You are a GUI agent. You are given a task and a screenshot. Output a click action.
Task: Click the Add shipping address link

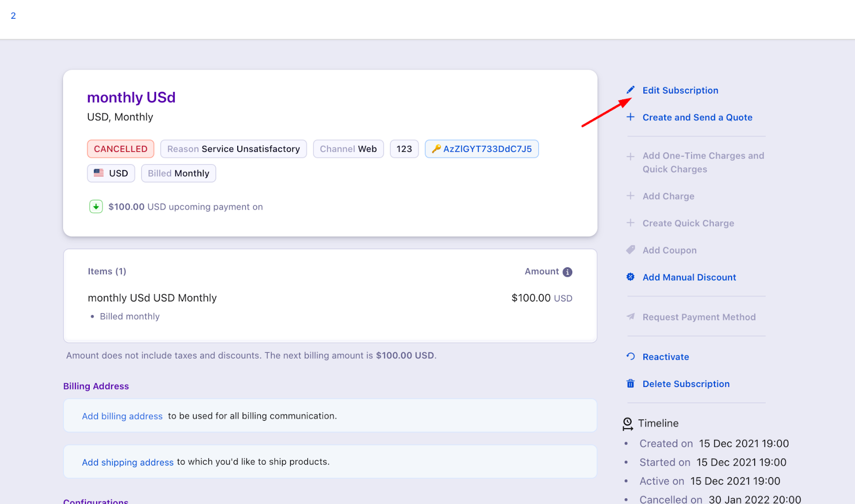point(127,462)
